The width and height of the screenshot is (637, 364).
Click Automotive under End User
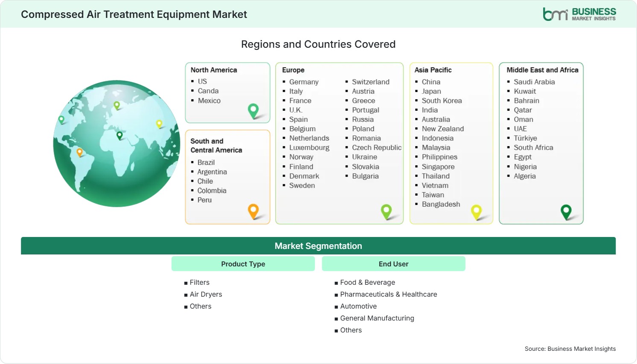point(358,306)
